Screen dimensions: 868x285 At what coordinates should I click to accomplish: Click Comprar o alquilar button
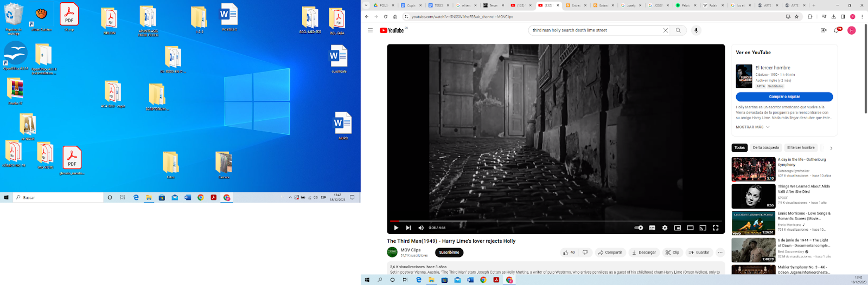pyautogui.click(x=784, y=96)
